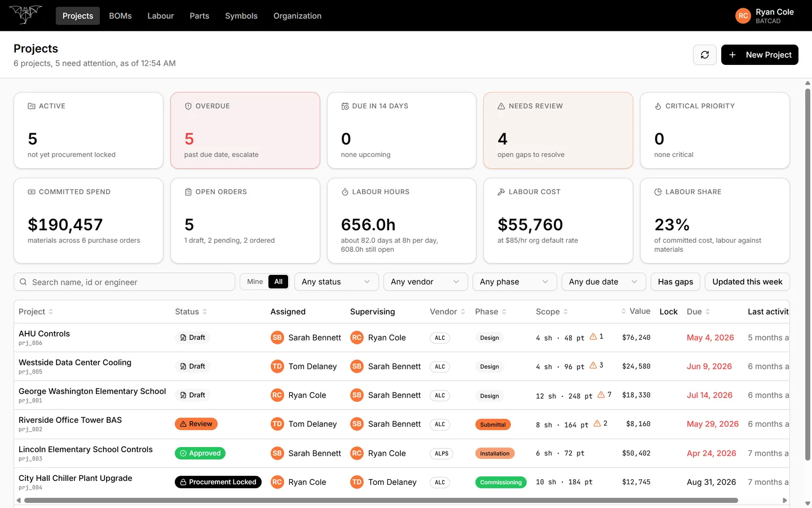Sort table by Project column

[x=36, y=312]
